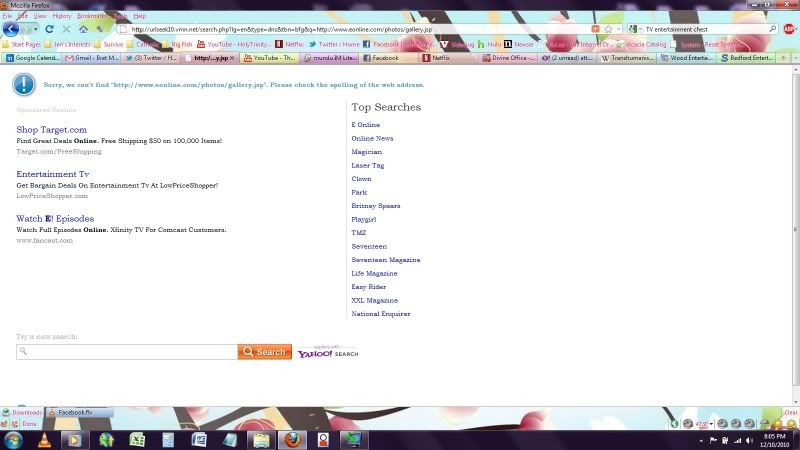Image resolution: width=800 pixels, height=450 pixels.
Task: Run the search with the magnifier icon
Action: pyautogui.click(x=772, y=29)
